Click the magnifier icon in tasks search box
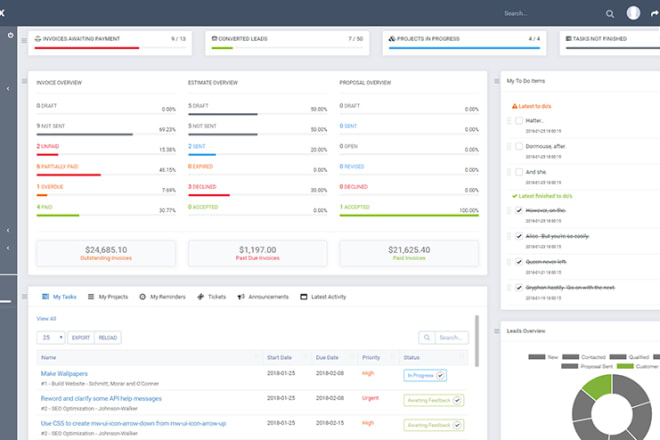This screenshot has height=440, width=660. point(427,338)
